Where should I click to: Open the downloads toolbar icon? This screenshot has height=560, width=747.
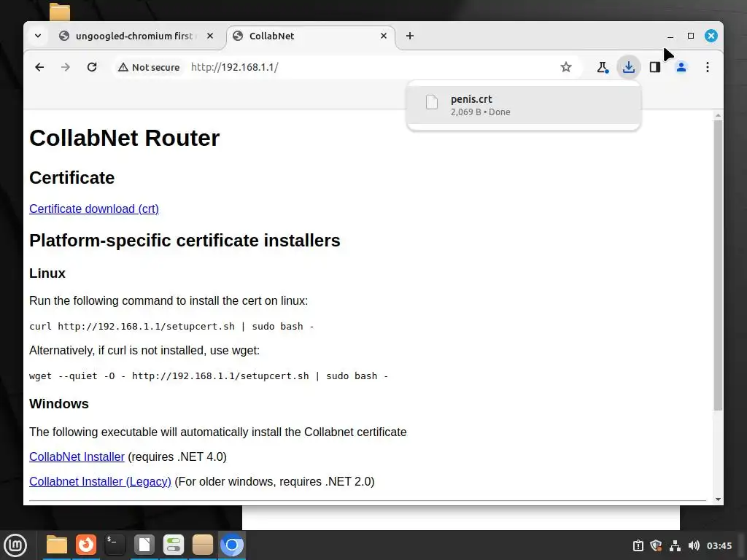tap(629, 67)
